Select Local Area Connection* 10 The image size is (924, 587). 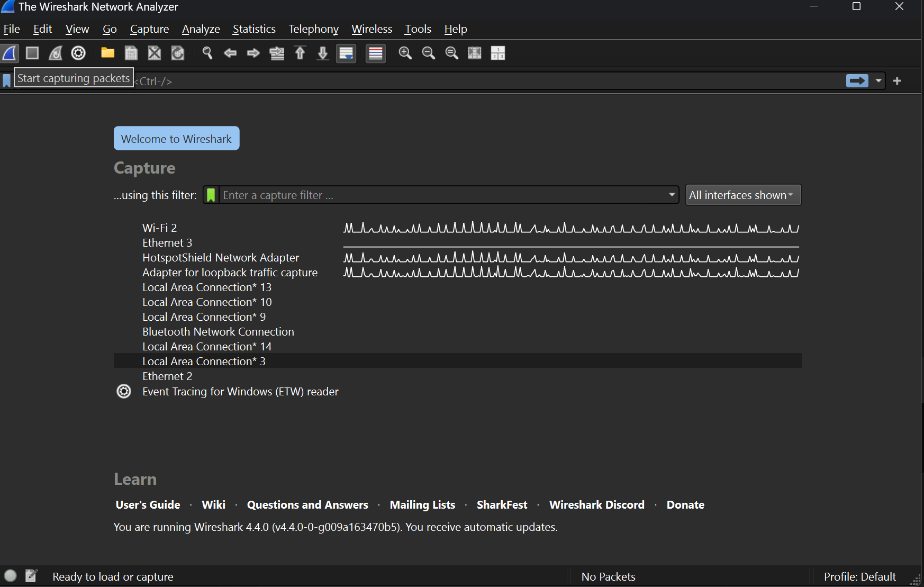pos(458,302)
